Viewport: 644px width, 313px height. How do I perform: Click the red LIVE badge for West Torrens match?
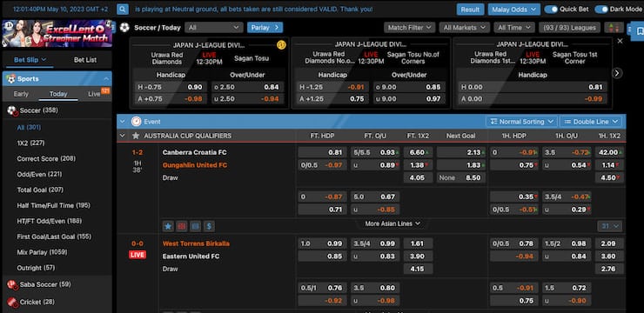click(138, 255)
